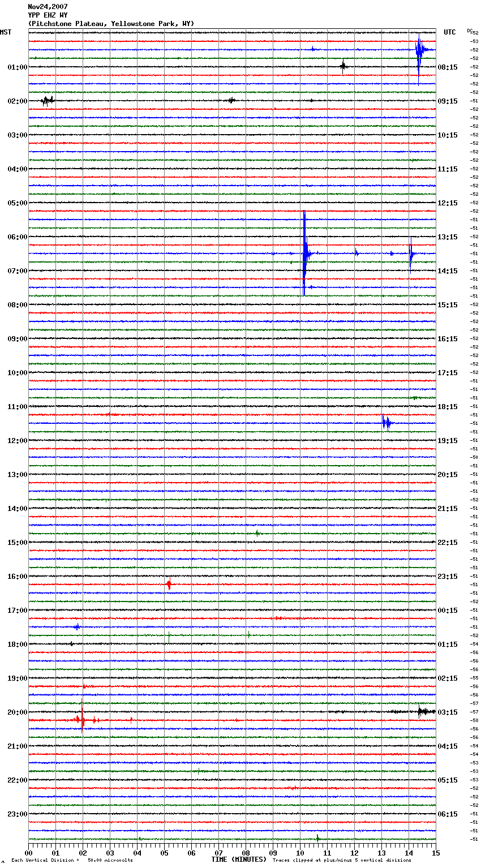Select the 11:00 MST time label

point(18,407)
